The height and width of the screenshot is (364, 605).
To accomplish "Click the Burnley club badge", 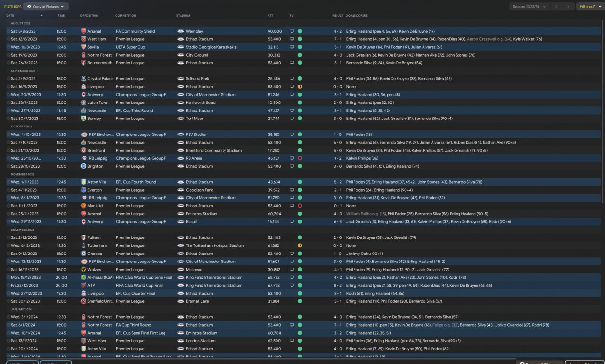I will [84, 119].
